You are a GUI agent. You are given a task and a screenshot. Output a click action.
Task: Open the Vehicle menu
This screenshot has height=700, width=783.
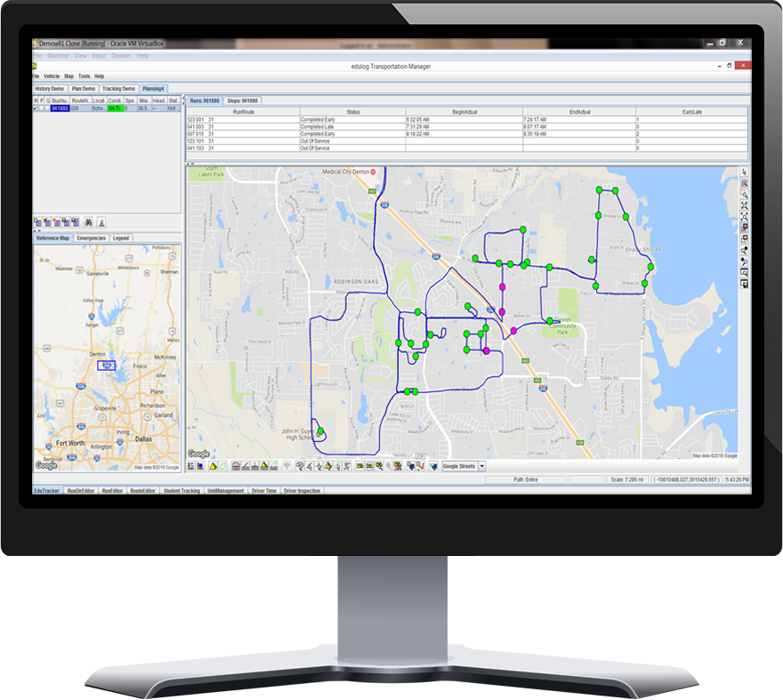pyautogui.click(x=52, y=76)
